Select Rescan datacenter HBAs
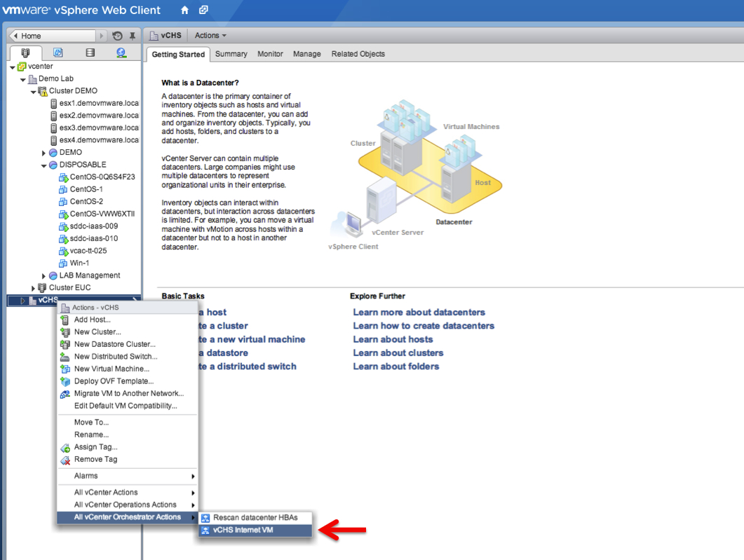This screenshot has width=744, height=560. [x=255, y=518]
